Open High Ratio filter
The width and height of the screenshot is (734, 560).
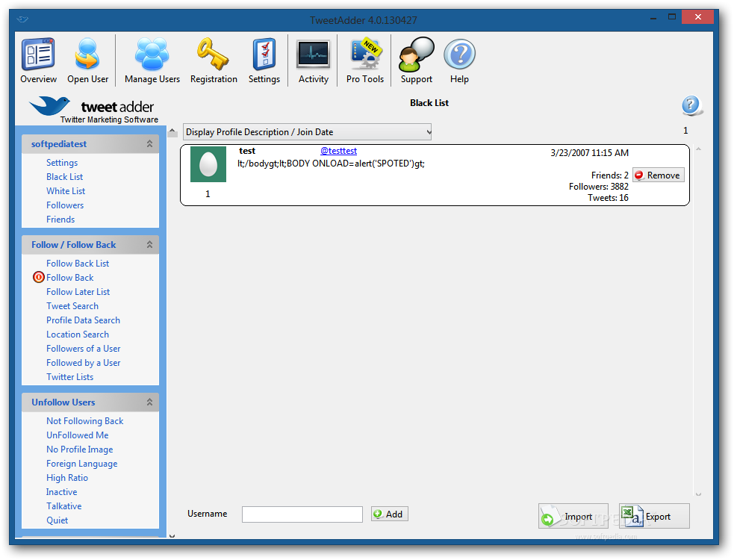click(67, 478)
